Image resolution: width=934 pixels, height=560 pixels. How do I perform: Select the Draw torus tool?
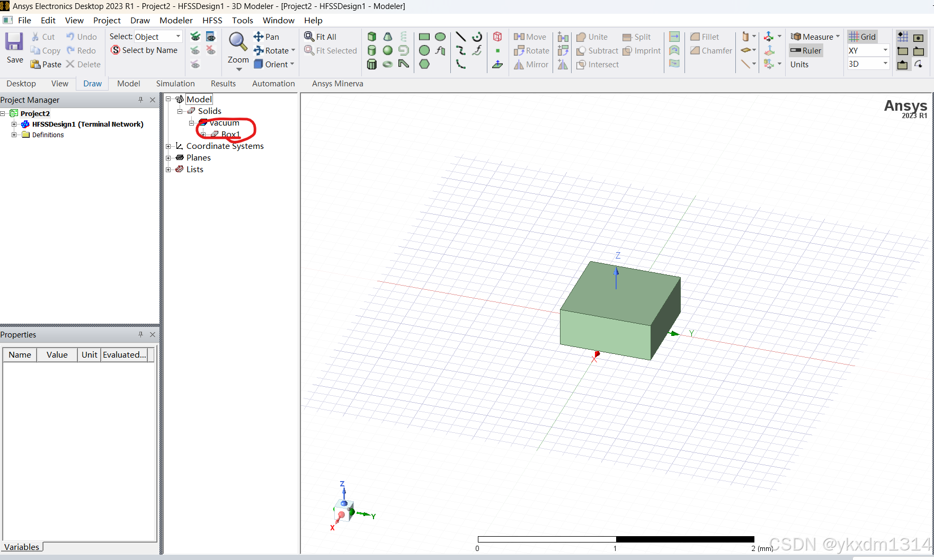pyautogui.click(x=388, y=64)
